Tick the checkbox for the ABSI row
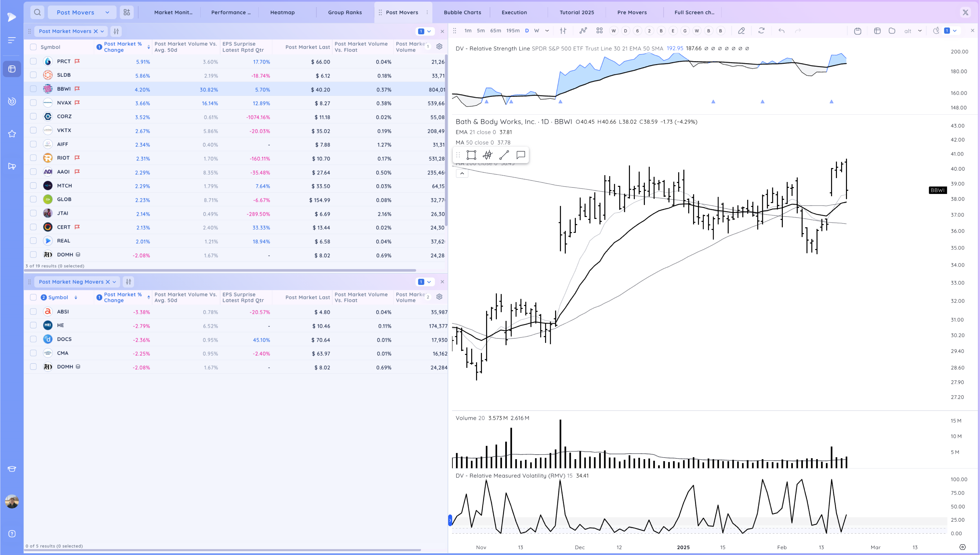The image size is (980, 555). click(x=34, y=312)
